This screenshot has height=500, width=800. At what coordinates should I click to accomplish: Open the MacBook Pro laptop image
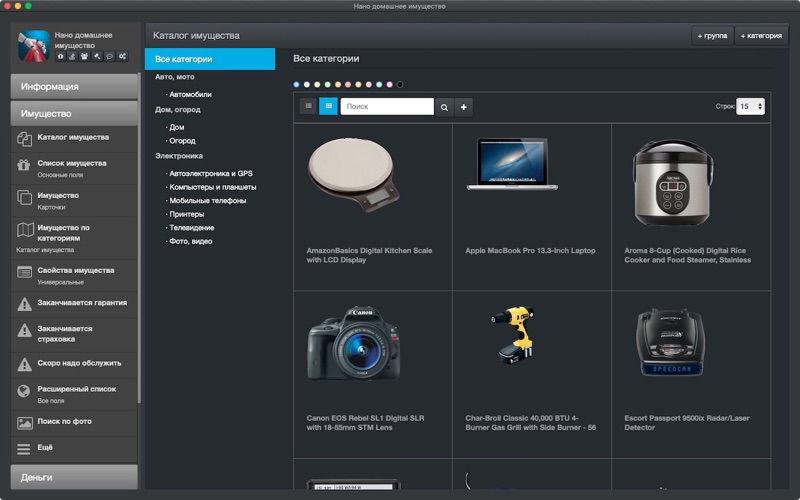click(512, 164)
